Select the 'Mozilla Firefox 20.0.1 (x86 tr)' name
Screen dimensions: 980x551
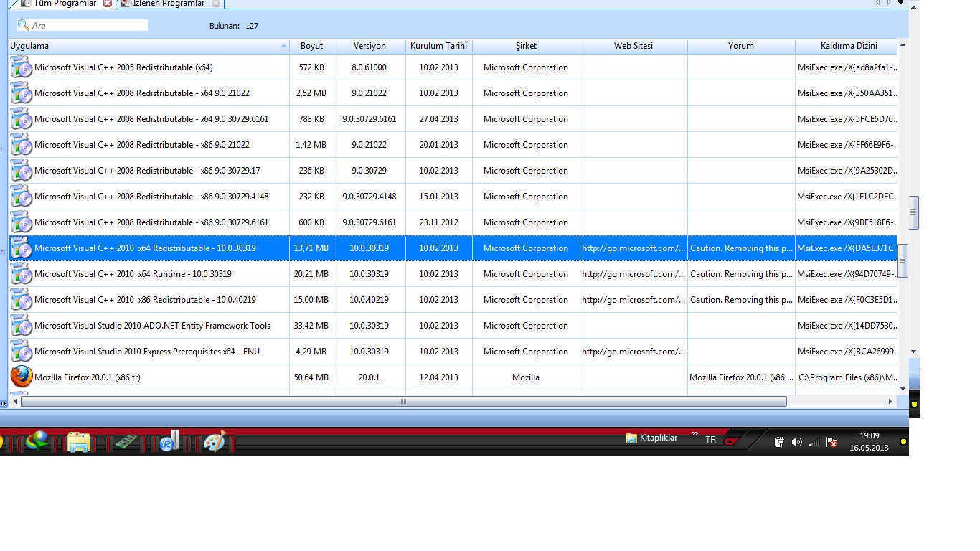[x=88, y=377]
